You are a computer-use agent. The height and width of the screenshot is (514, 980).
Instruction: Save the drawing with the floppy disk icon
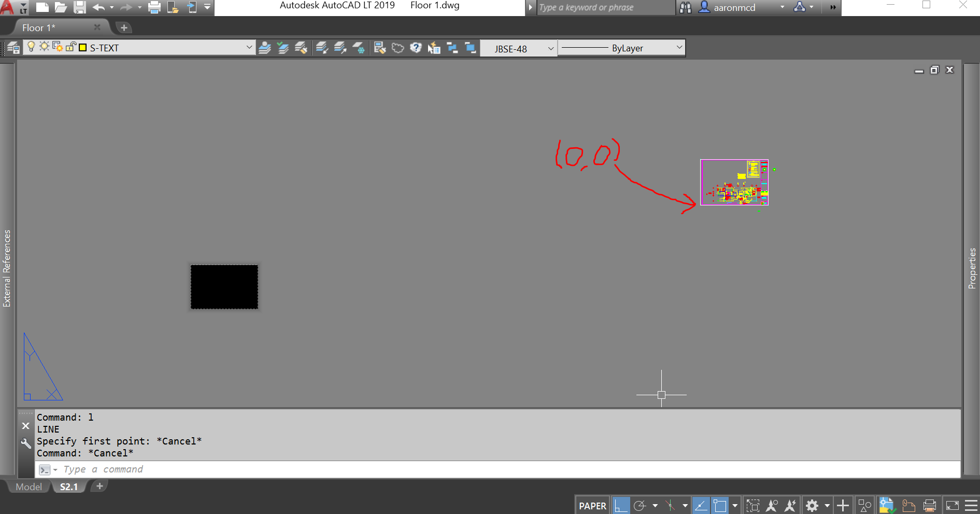click(x=79, y=7)
